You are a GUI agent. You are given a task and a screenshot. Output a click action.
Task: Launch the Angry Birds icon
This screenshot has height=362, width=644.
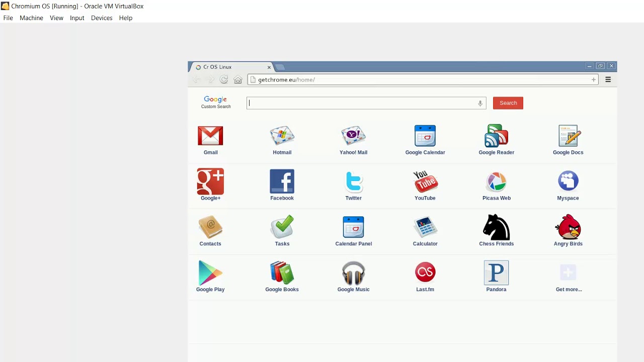pyautogui.click(x=568, y=227)
